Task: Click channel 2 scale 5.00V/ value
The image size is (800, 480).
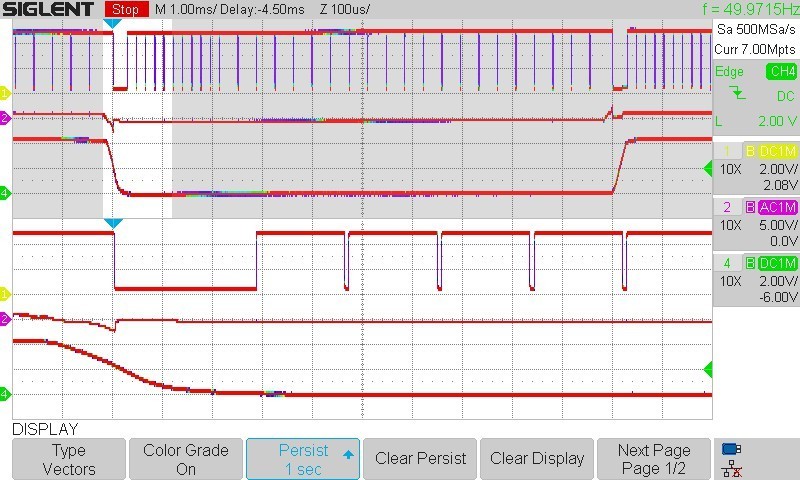Action: coord(779,225)
